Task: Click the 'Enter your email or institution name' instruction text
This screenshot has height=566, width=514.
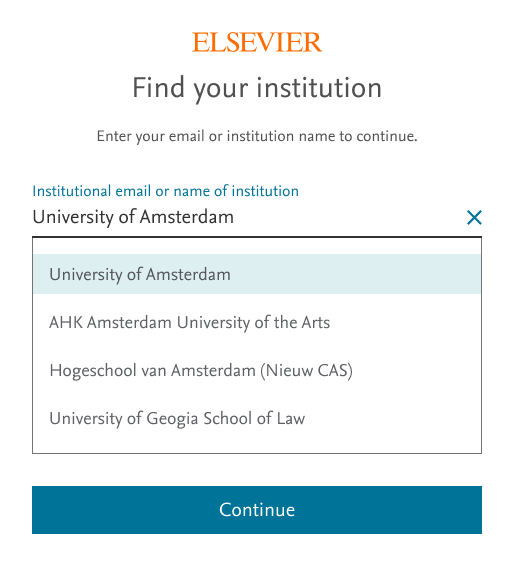Action: pyautogui.click(x=257, y=136)
